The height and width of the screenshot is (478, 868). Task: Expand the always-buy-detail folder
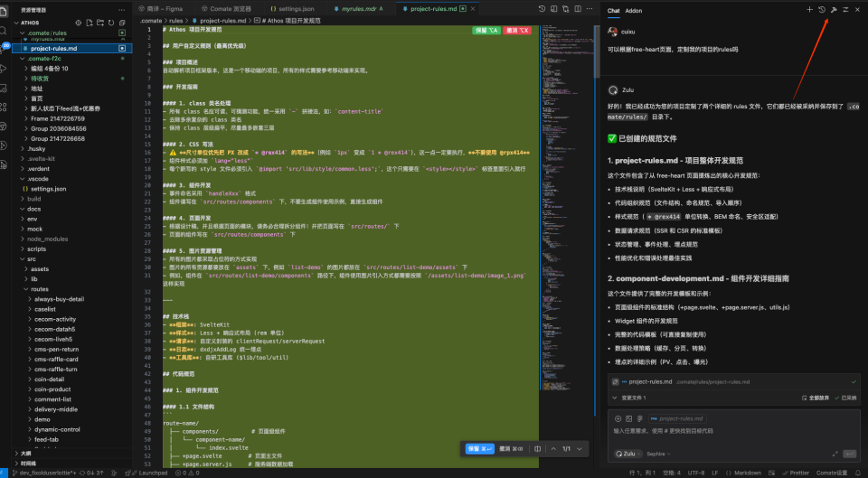[x=30, y=299]
